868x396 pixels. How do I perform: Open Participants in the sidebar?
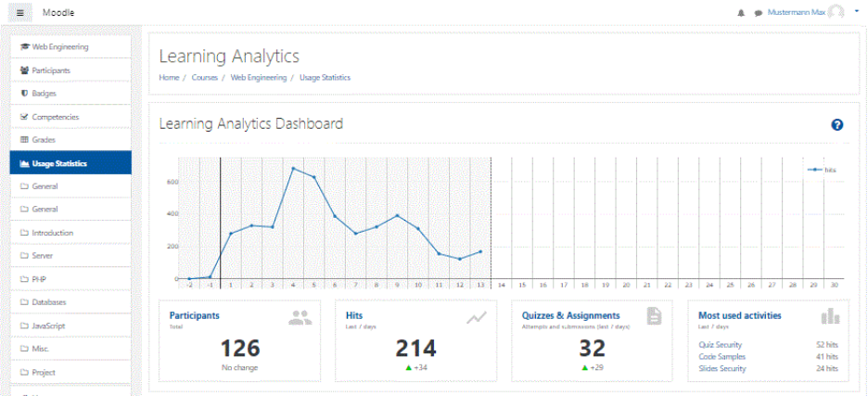coord(51,70)
